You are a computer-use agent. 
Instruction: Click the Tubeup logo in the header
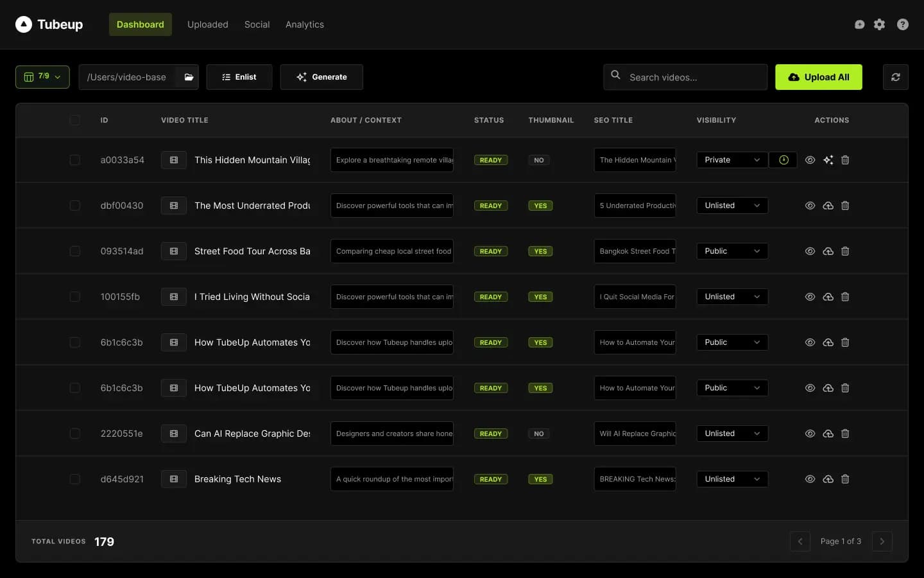coord(49,24)
